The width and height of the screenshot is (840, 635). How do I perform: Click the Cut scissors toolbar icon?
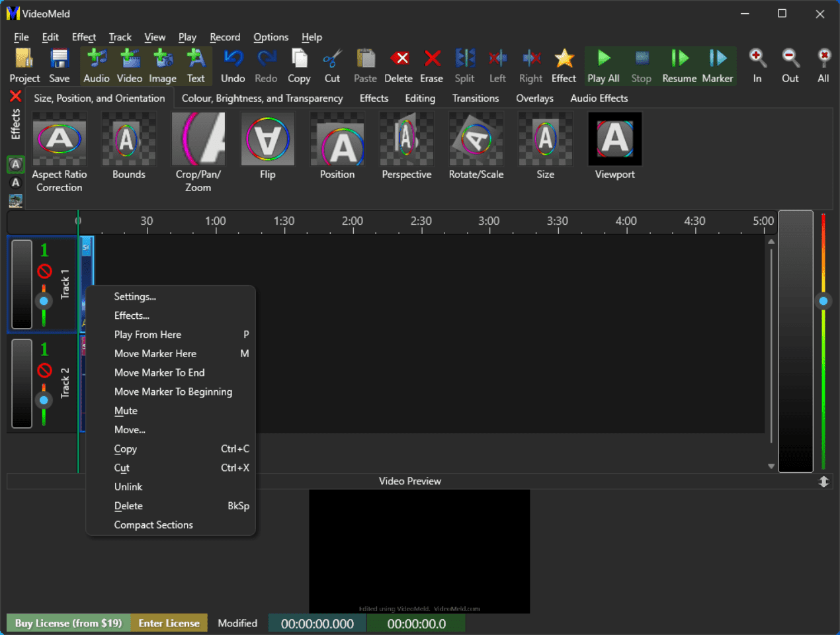click(332, 65)
